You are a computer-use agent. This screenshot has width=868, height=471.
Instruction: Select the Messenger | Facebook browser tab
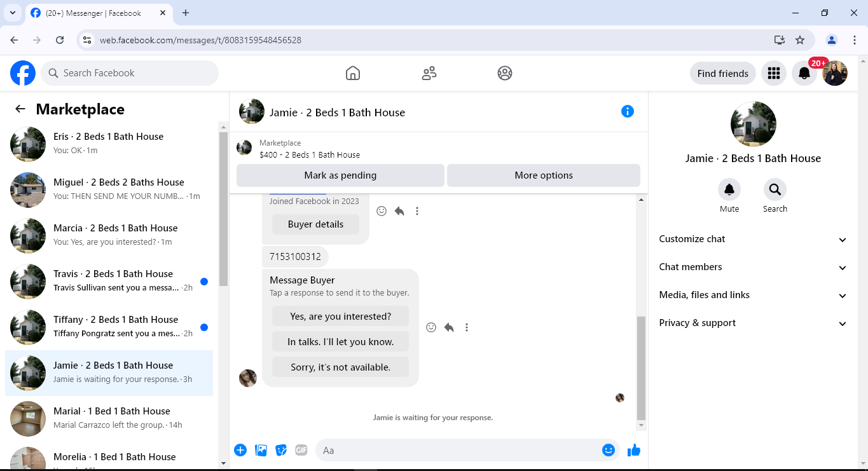click(100, 13)
